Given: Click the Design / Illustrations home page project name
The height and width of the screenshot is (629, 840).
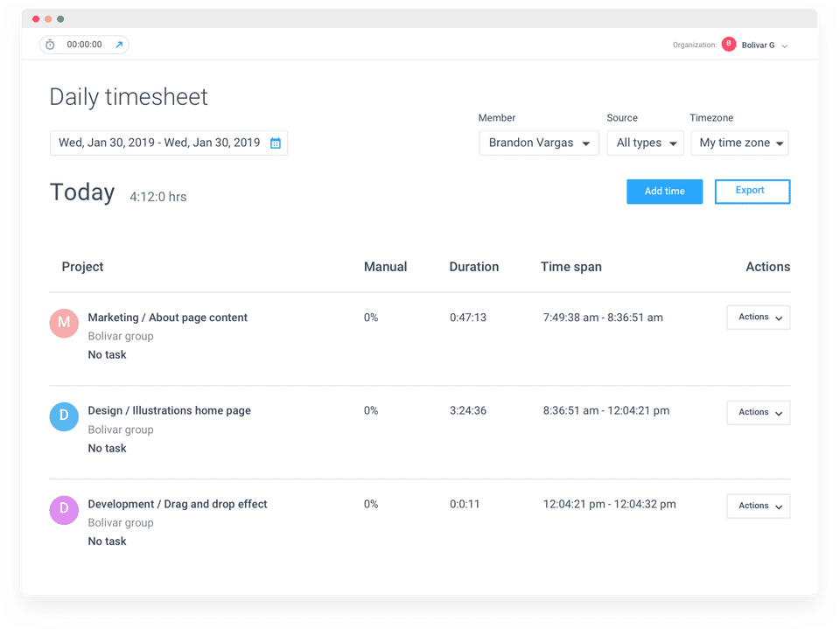Looking at the screenshot, I should coord(169,410).
